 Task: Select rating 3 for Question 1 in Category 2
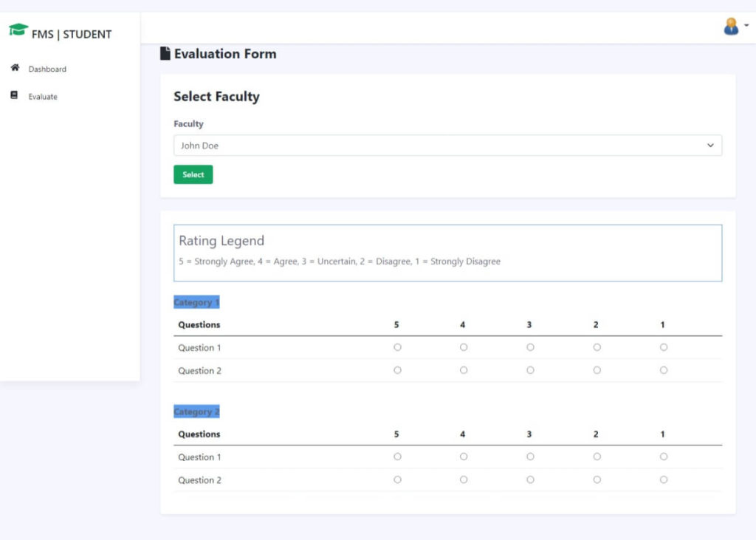click(530, 457)
